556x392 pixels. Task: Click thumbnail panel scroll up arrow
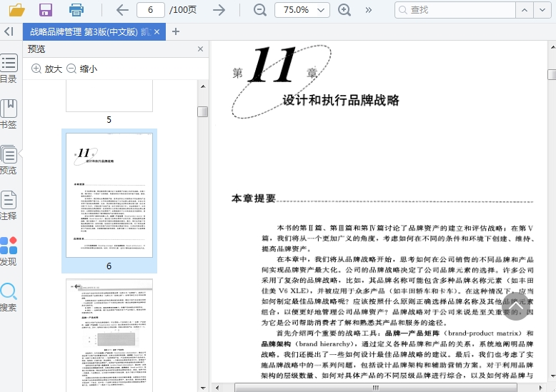coord(203,86)
